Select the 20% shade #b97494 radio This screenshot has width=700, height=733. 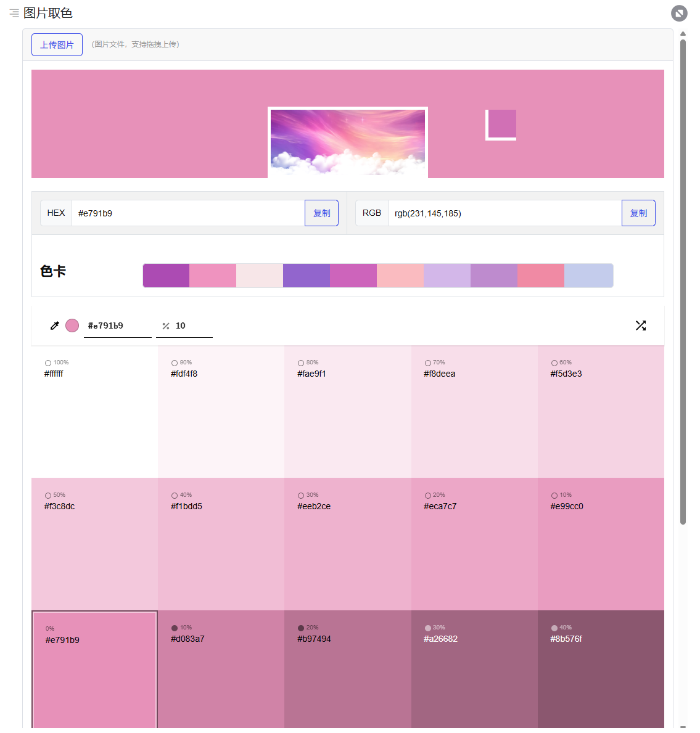301,628
